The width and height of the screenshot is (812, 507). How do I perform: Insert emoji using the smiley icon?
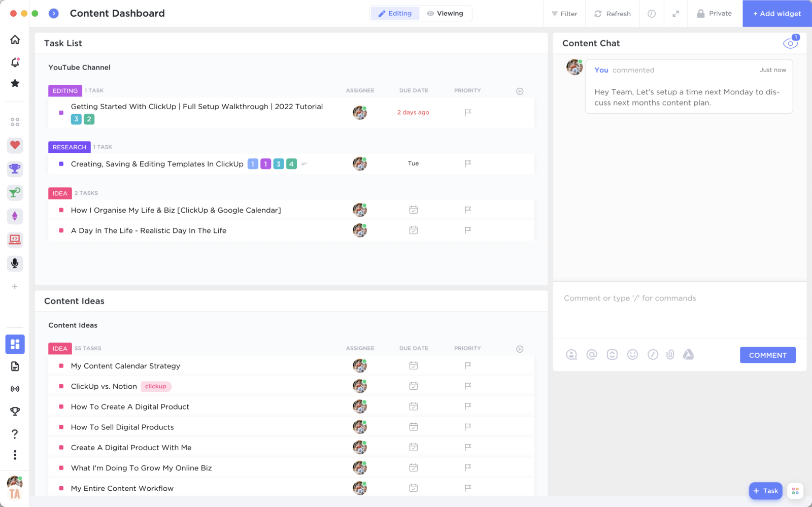point(632,355)
